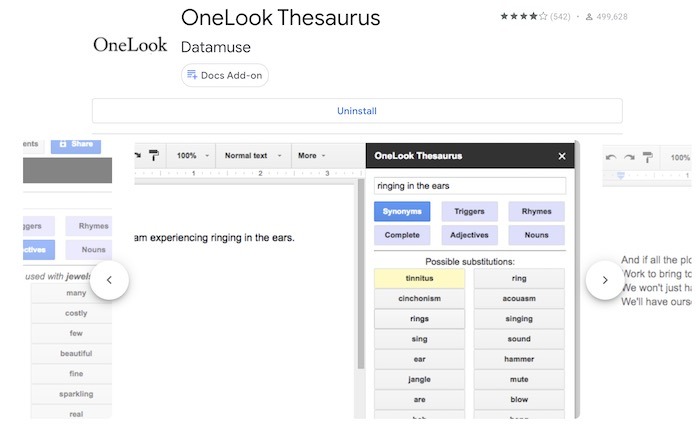Open the 100% zoom dropdown
Screen dimensions: 700x430
(192, 155)
